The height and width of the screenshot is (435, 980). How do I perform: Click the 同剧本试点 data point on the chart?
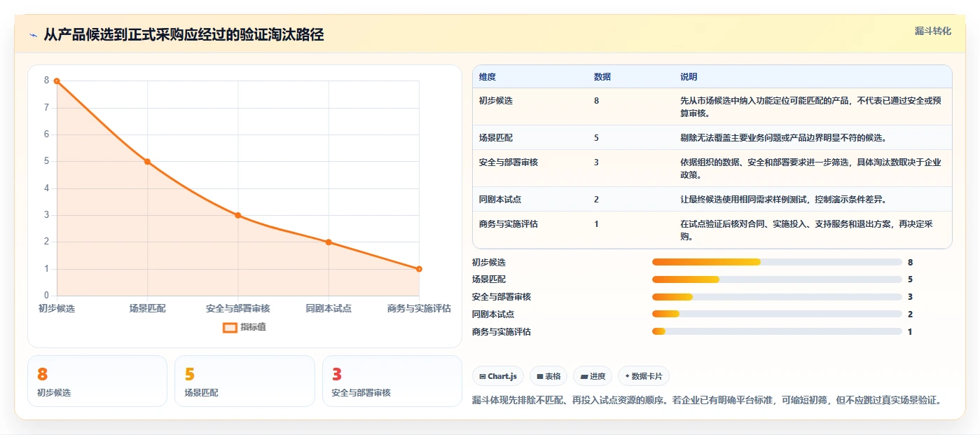point(329,242)
